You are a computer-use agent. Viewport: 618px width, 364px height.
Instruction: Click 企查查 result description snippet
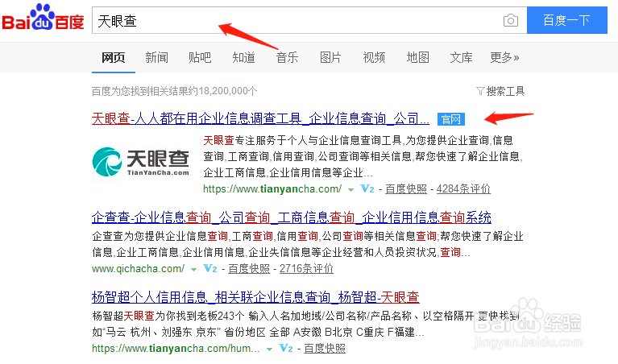point(308,244)
